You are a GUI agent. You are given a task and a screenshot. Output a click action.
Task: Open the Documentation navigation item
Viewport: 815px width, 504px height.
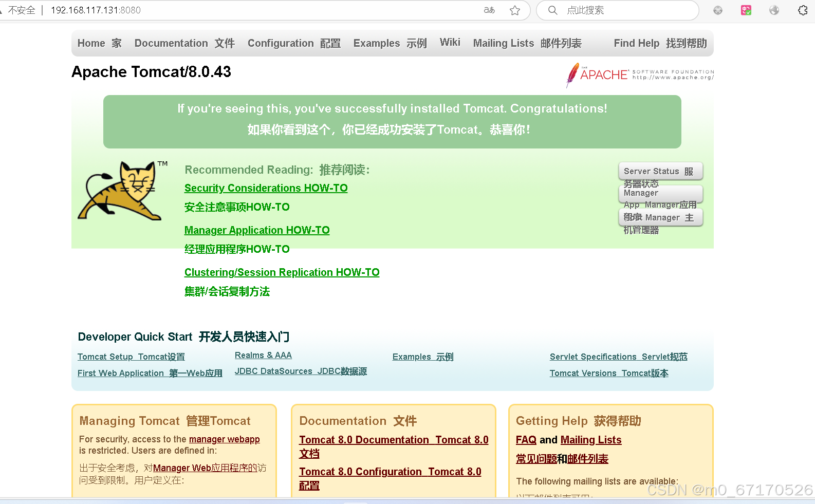pyautogui.click(x=184, y=43)
